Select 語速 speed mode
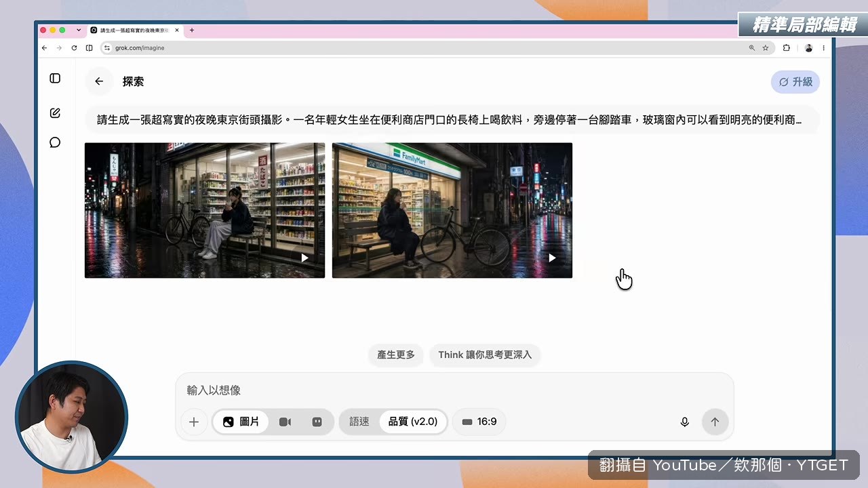The width and height of the screenshot is (868, 488). 359,422
